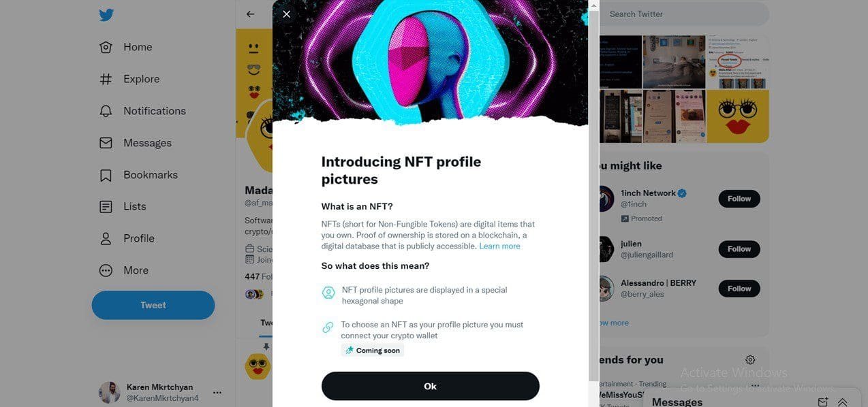Viewport: 868px width, 407px height.
Task: Open Messages using the envelope icon
Action: click(106, 142)
